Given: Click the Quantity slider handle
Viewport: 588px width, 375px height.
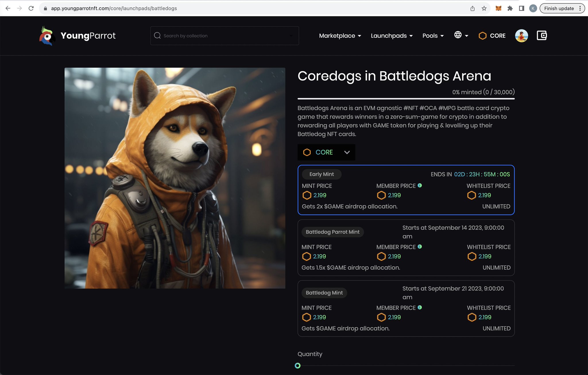Looking at the screenshot, I should [x=298, y=366].
